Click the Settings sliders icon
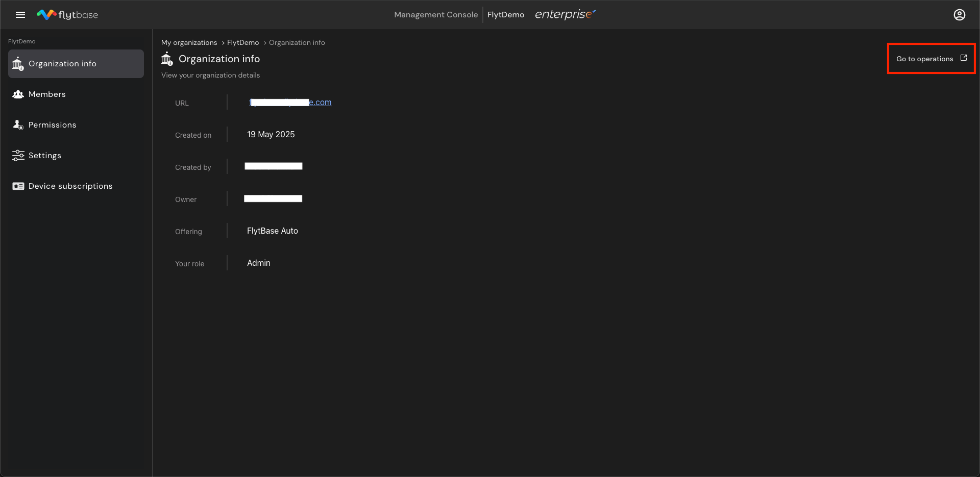The height and width of the screenshot is (477, 980). tap(18, 156)
